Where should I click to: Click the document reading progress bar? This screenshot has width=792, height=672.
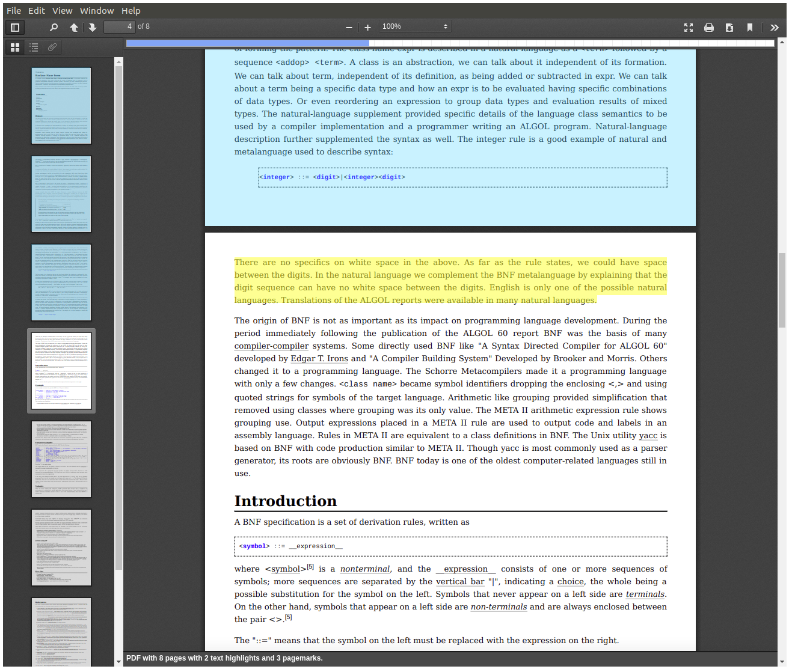tap(450, 43)
